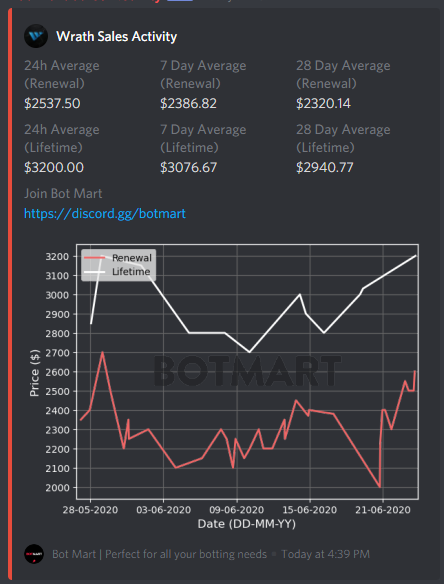This screenshot has height=584, width=444.
Task: Click the 2700 price tick label
Action: coord(57,353)
